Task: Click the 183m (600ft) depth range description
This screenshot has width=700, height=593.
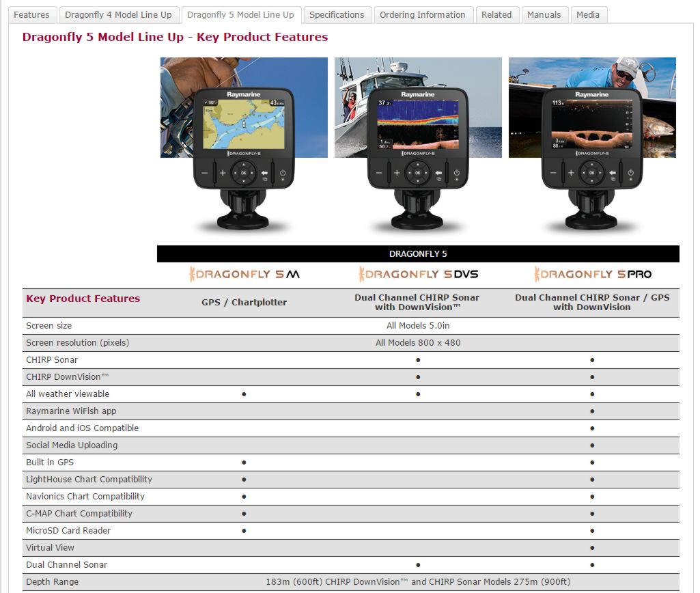Action: tap(418, 582)
